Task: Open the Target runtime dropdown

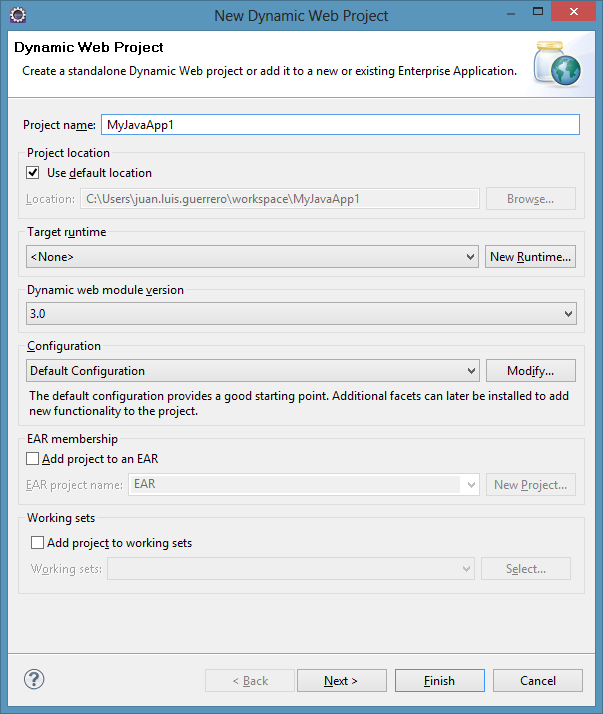Action: tap(252, 257)
